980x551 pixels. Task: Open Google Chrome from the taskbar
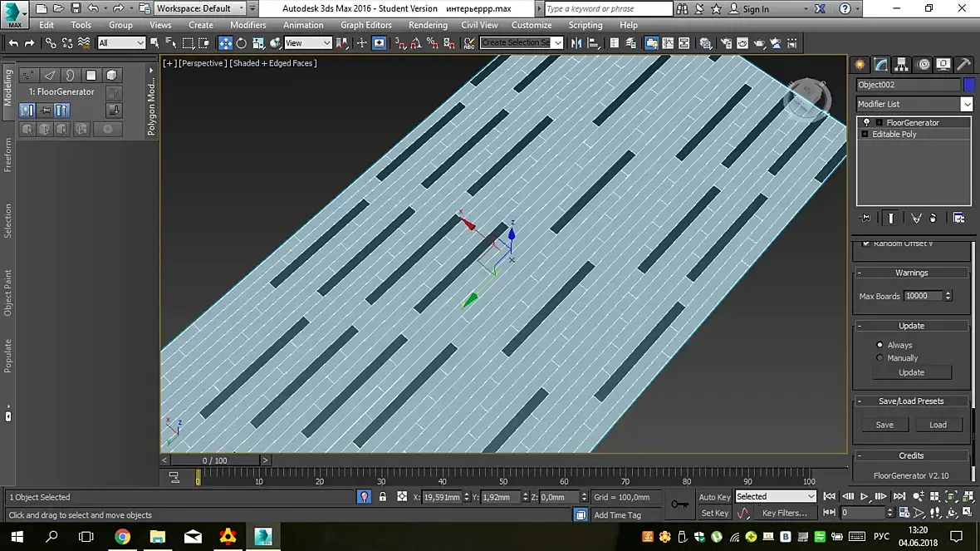(x=122, y=536)
